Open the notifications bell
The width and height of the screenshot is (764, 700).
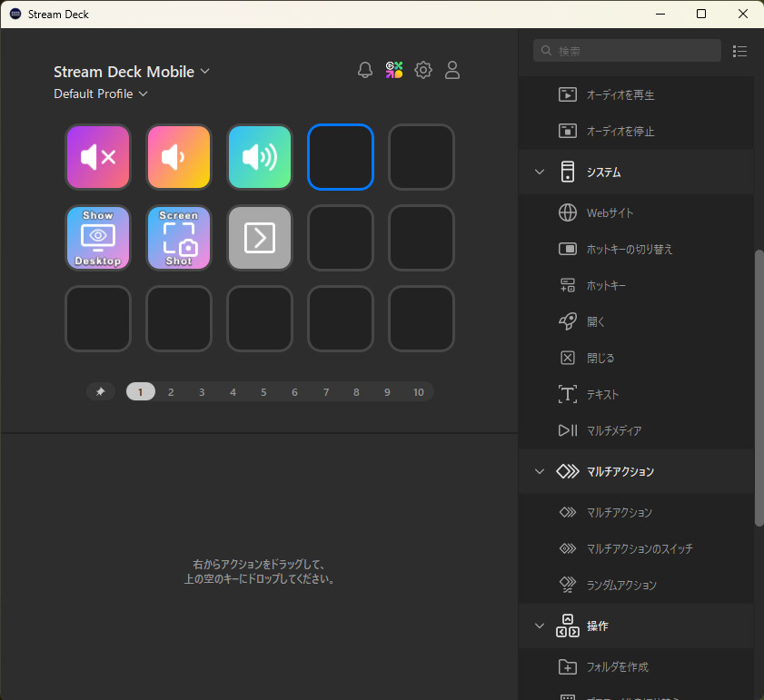[x=365, y=70]
